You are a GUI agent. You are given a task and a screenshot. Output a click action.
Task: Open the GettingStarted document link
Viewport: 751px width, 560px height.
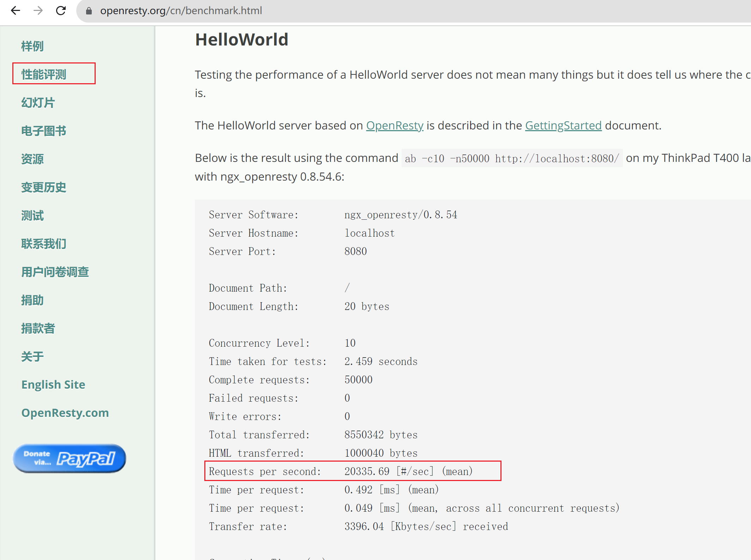click(x=563, y=126)
